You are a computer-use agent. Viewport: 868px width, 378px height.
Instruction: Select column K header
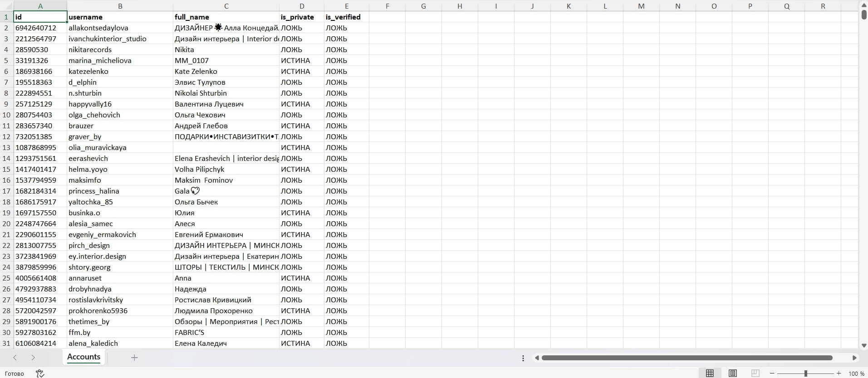point(569,6)
